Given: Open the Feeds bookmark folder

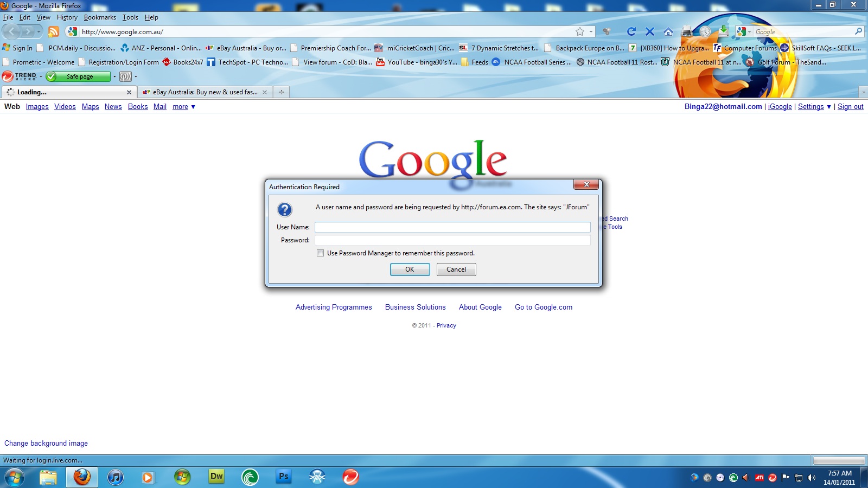Looking at the screenshot, I should 475,62.
